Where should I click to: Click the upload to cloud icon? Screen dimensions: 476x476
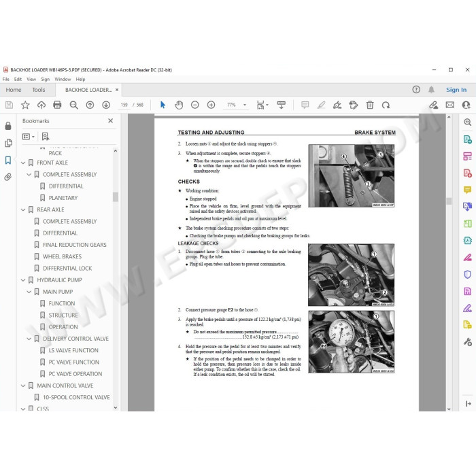(x=41, y=105)
